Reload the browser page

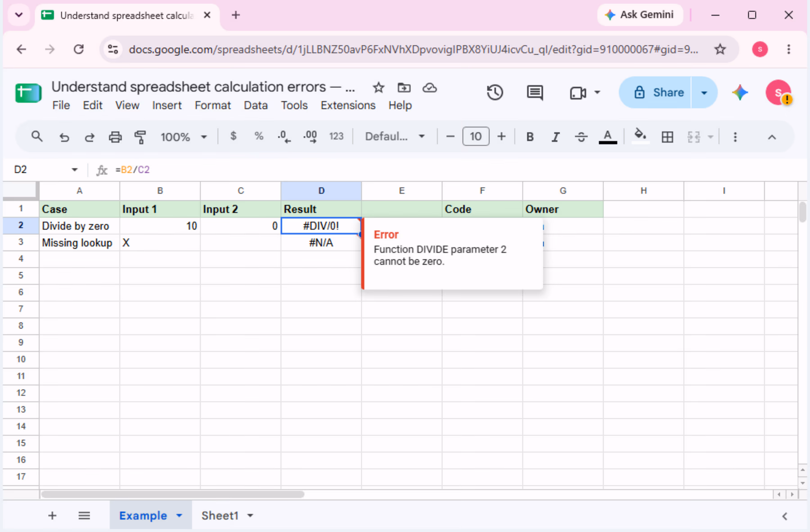pos(79,49)
